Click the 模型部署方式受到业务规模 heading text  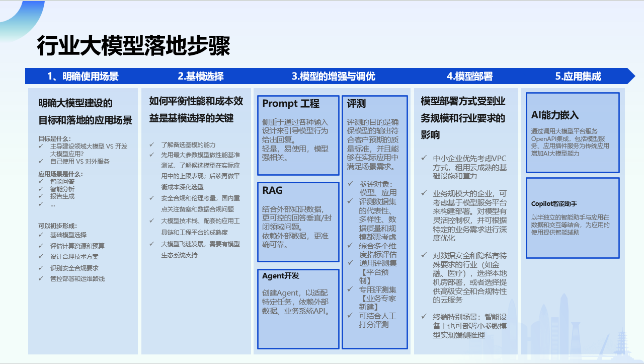(463, 118)
